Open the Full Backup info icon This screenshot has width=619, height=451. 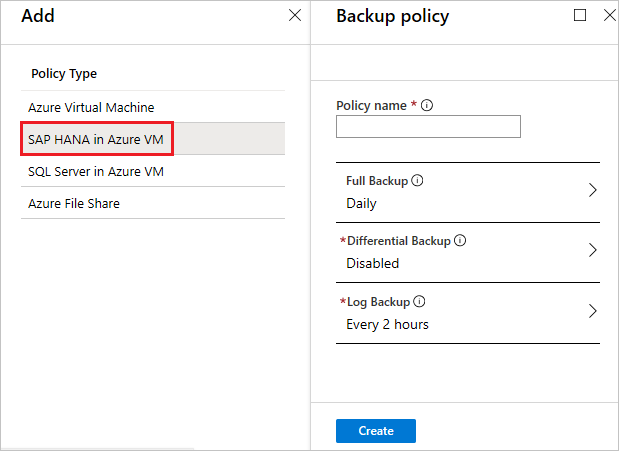point(418,181)
